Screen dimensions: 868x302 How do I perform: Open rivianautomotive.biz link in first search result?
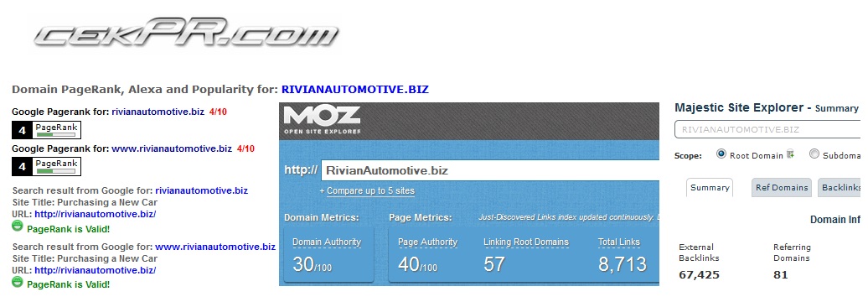click(201, 190)
